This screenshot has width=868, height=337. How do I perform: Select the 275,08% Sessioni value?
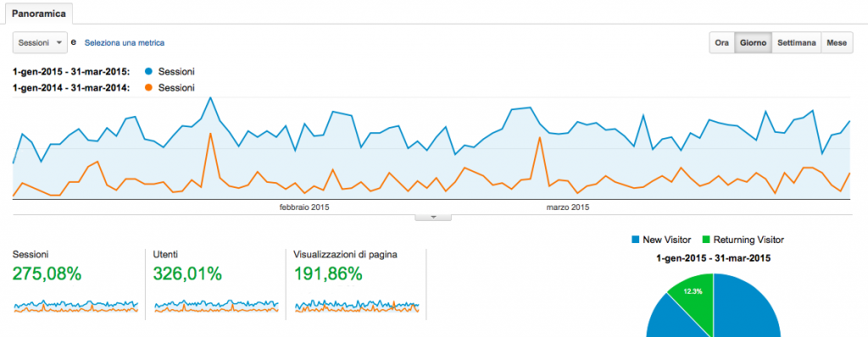point(47,273)
